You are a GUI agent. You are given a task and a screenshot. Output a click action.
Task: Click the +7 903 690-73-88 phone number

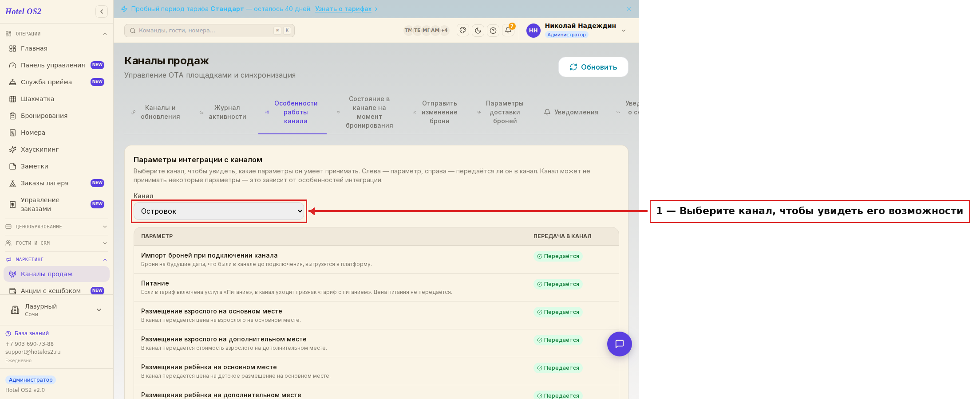[29, 344]
